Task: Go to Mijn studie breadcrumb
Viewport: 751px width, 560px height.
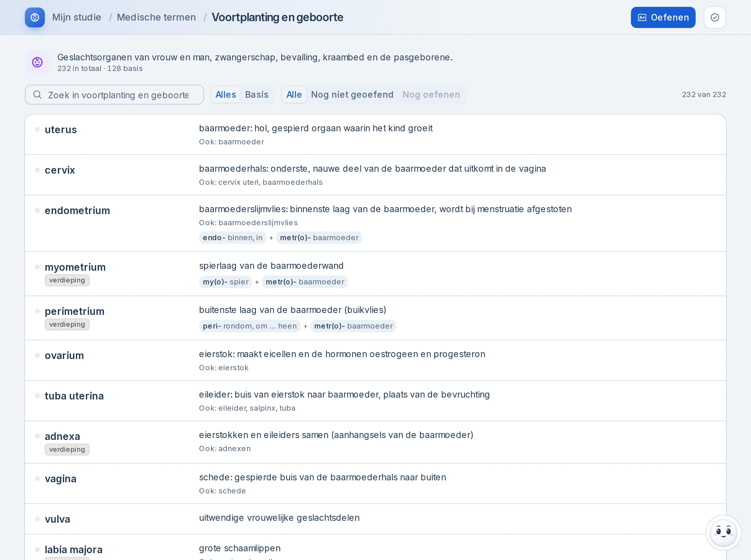Action: coord(77,17)
